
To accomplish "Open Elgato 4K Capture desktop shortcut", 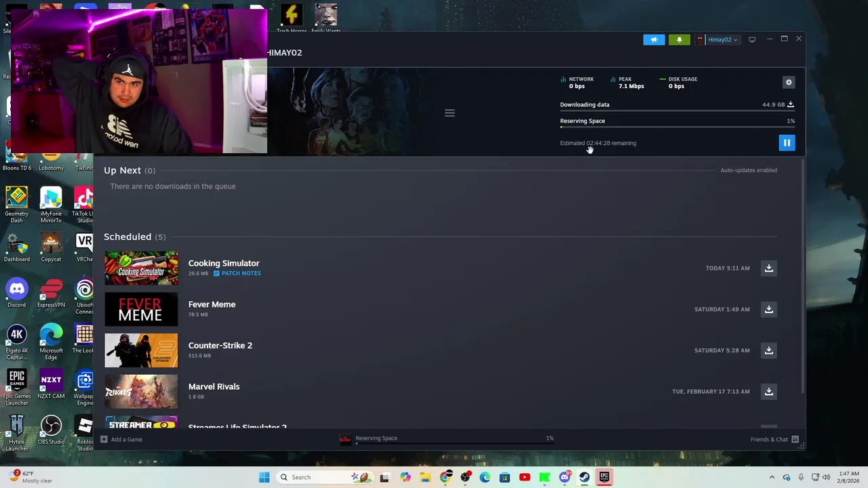I will [x=16, y=342].
